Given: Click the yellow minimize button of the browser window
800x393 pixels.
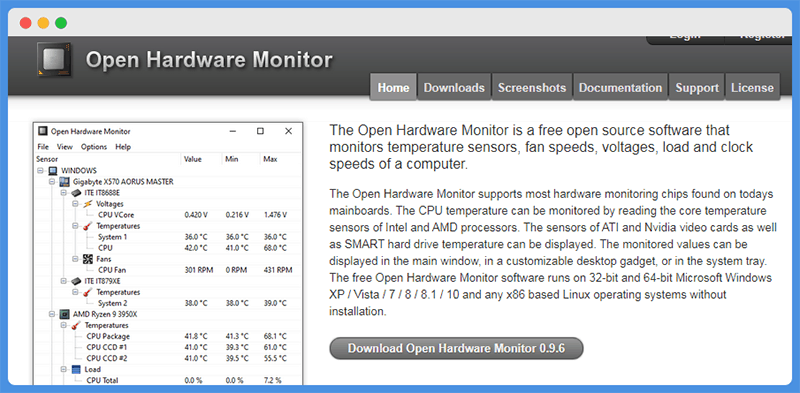Looking at the screenshot, I should click(x=43, y=23).
